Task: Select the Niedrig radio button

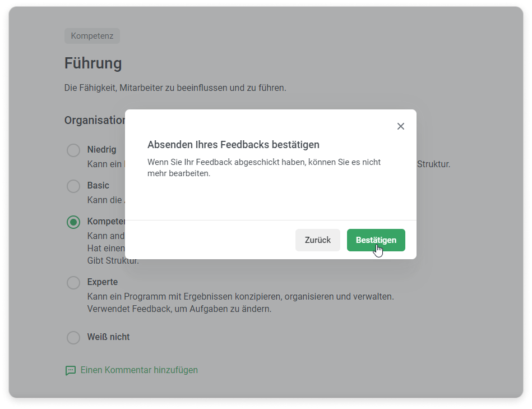Action: [x=73, y=150]
